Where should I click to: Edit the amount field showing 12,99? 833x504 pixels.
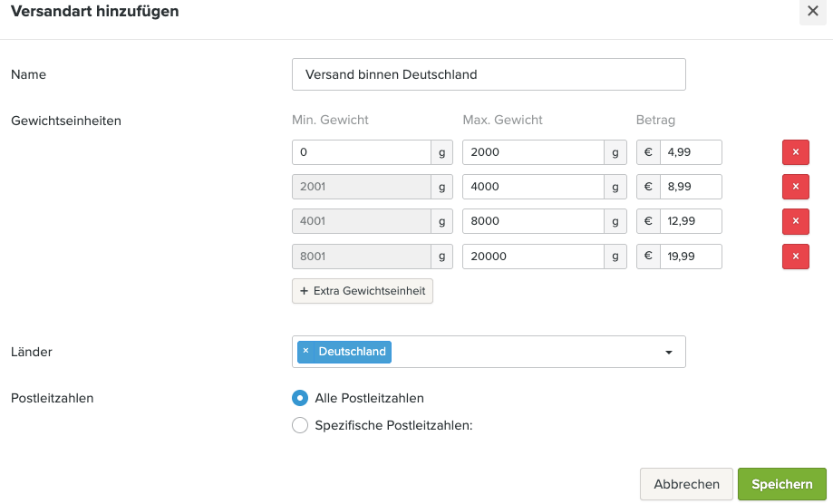point(691,221)
